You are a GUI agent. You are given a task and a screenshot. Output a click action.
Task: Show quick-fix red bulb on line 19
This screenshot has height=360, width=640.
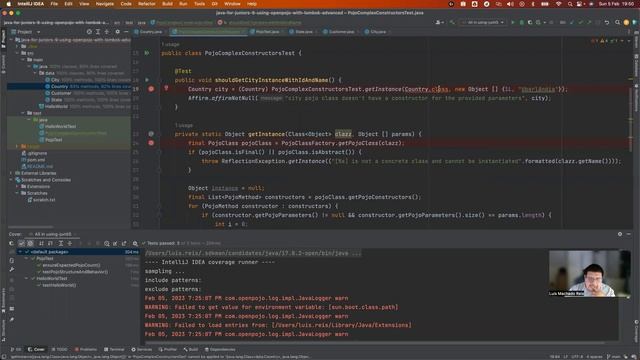pyautogui.click(x=166, y=88)
